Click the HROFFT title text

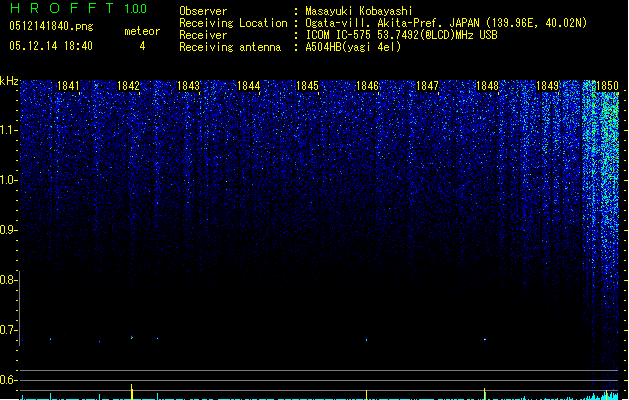point(62,8)
